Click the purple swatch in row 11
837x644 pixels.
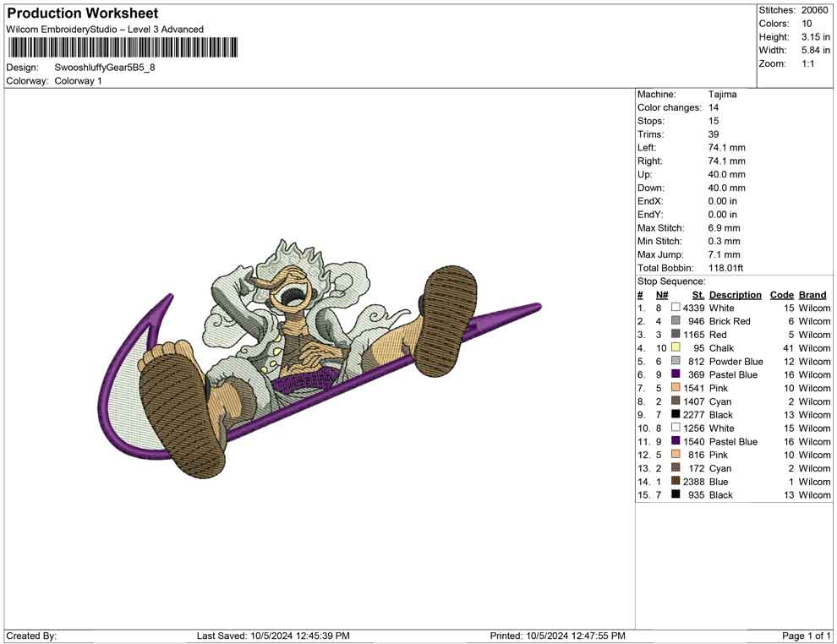point(676,440)
